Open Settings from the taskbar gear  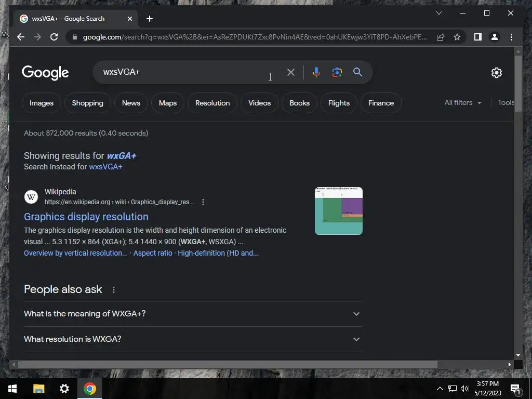pyautogui.click(x=64, y=389)
